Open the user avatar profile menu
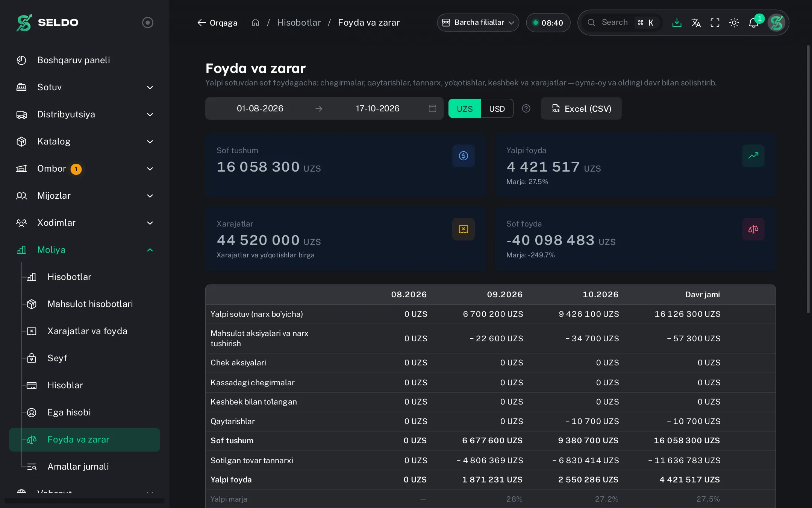 tap(777, 23)
